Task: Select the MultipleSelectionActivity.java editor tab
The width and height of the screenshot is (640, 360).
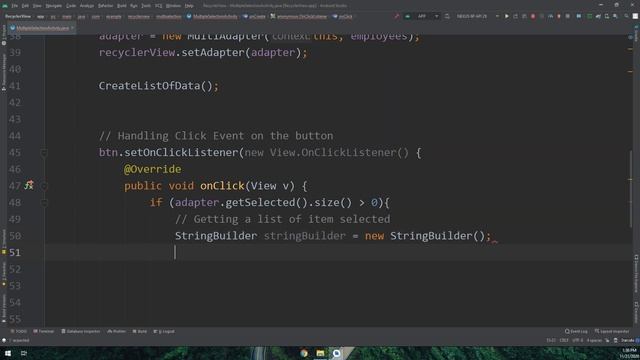Action: tap(41, 28)
